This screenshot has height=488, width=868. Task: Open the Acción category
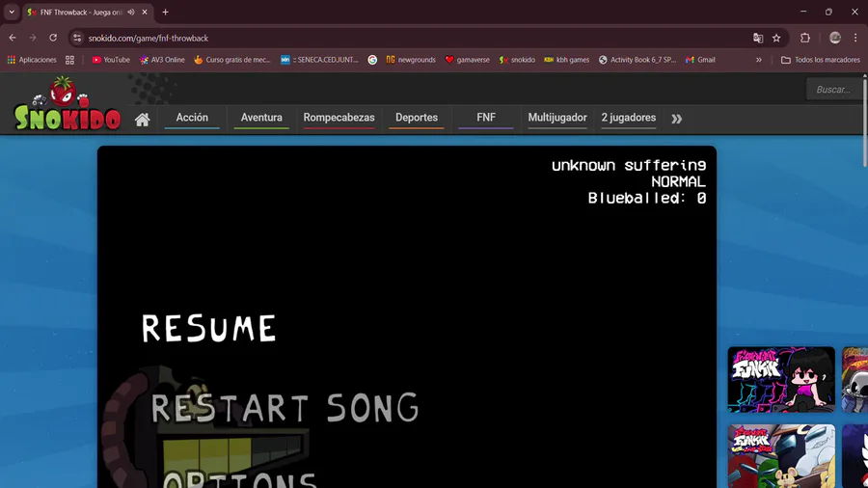pyautogui.click(x=192, y=118)
